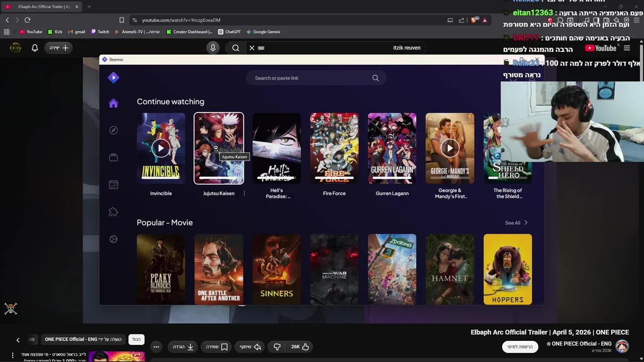Open the Discover compass icon in Stremio sidebar

(113, 130)
